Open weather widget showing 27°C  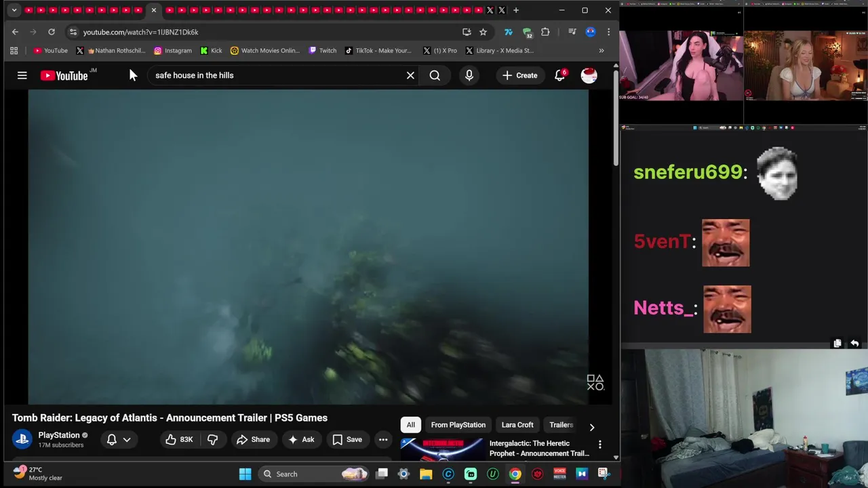[38, 474]
